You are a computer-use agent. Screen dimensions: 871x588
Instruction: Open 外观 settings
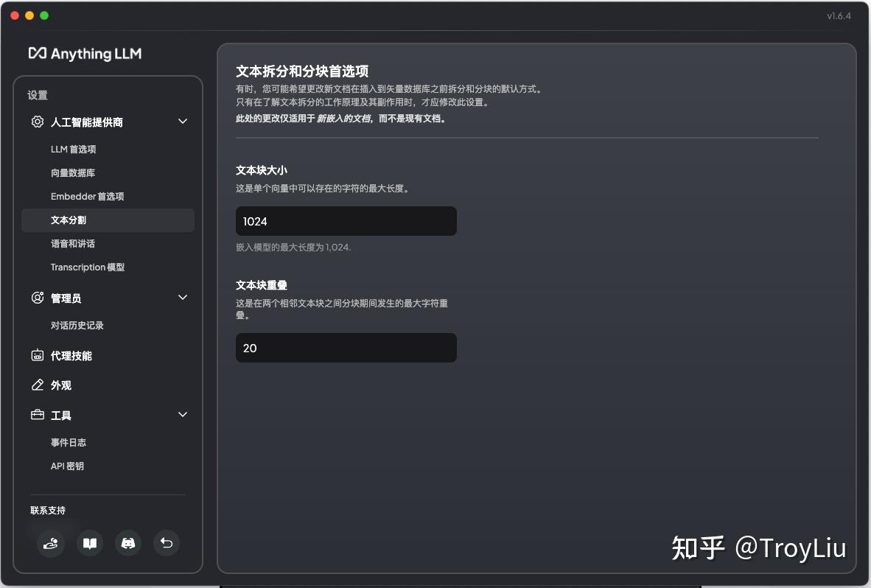pyautogui.click(x=61, y=385)
